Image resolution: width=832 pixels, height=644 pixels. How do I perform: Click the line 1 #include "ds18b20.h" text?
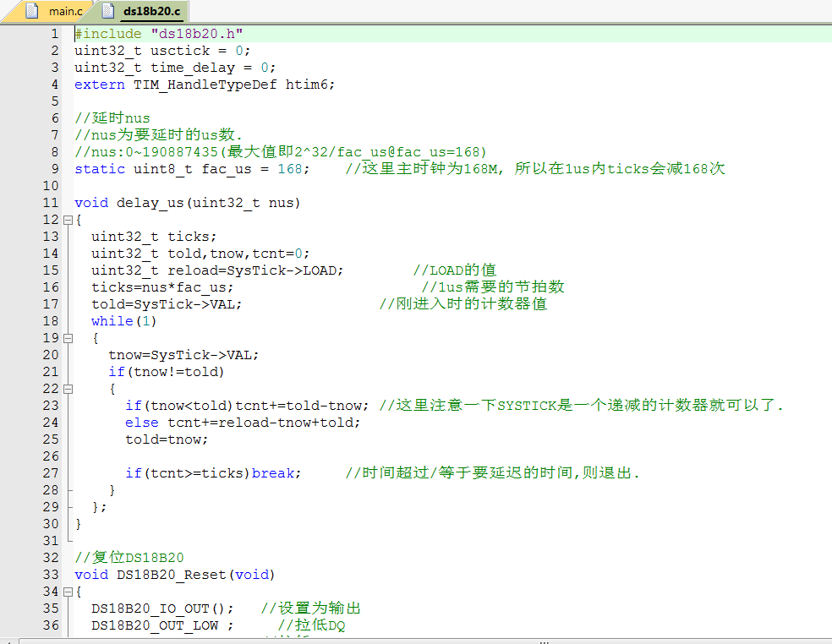159,34
